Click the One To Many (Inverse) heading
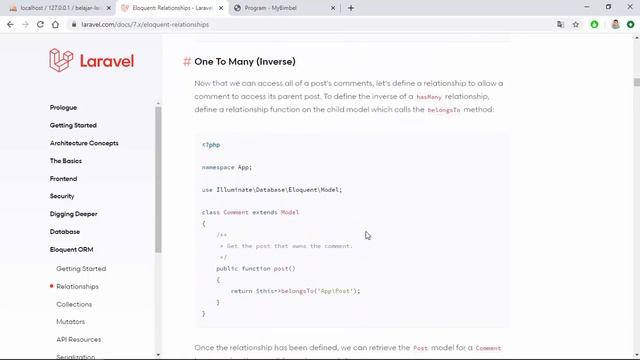Viewport: 640px width, 360px height. (245, 62)
